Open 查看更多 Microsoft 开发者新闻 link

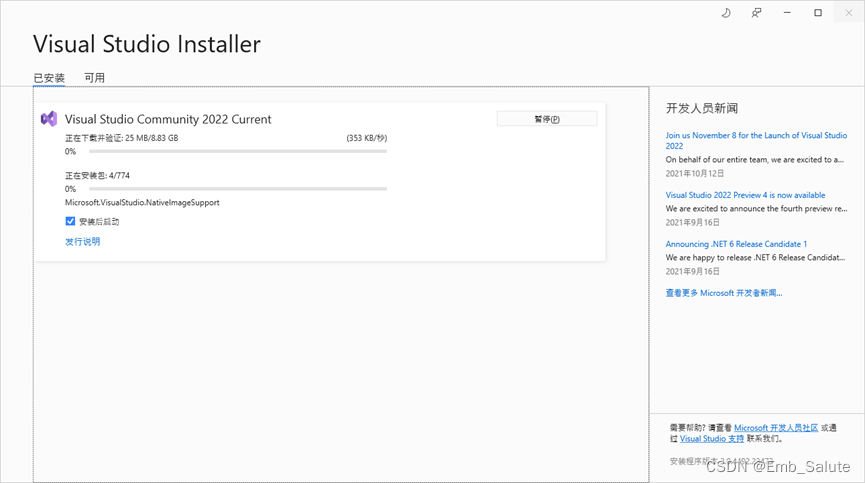(x=724, y=293)
